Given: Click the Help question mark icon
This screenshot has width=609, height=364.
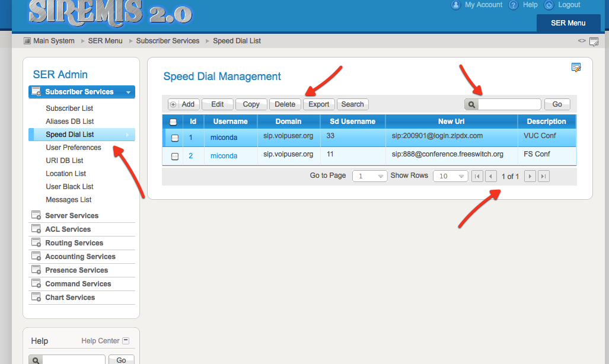Looking at the screenshot, I should (x=514, y=5).
